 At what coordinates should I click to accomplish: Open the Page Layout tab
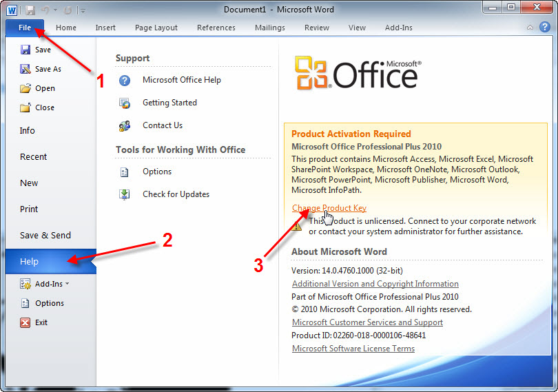156,28
